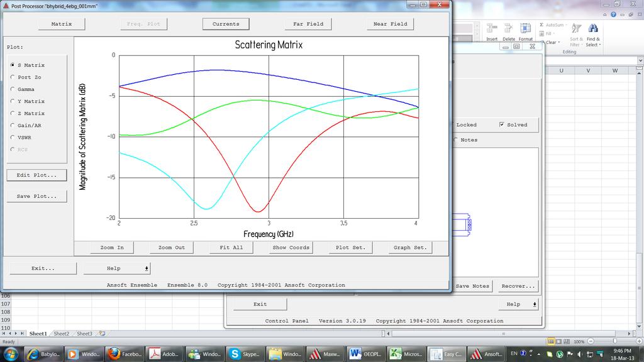Screen dimensions: 644x362
Task: Select the Y Matrix radio button
Action: [13, 101]
